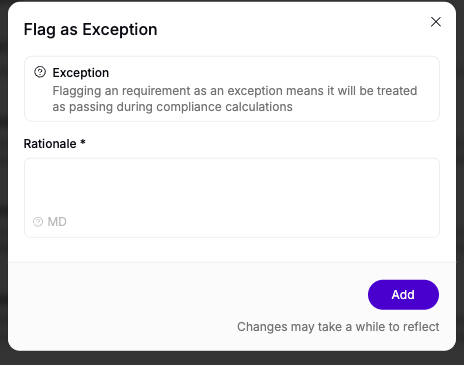Click the 'Flagging an requirement' description line
This screenshot has height=365, width=464.
[235, 91]
